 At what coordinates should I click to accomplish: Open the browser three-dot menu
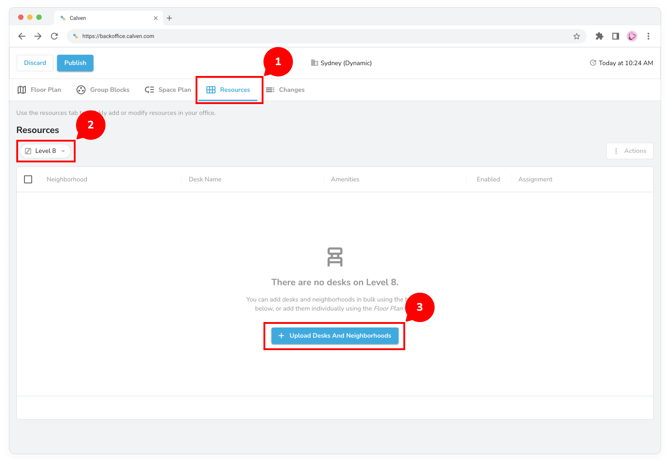tap(648, 36)
